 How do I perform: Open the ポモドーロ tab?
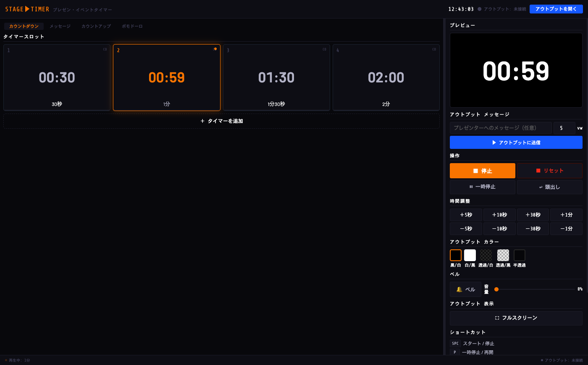coord(132,26)
